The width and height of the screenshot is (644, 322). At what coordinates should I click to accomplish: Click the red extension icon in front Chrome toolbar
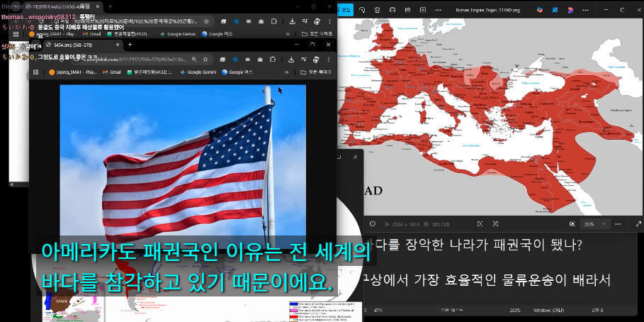tap(222, 60)
